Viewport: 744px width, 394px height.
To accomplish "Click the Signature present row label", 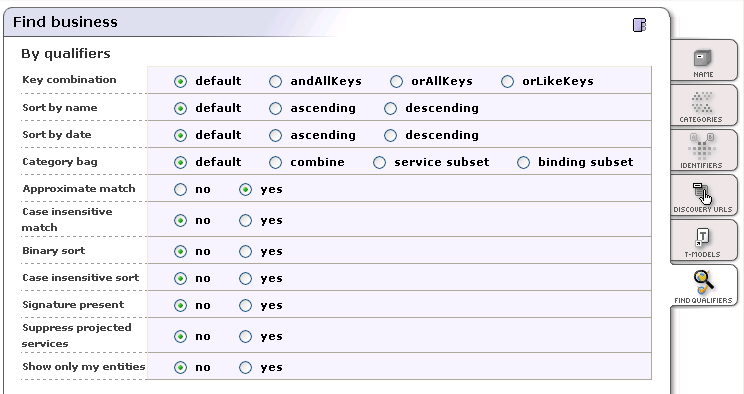I will point(73,305).
